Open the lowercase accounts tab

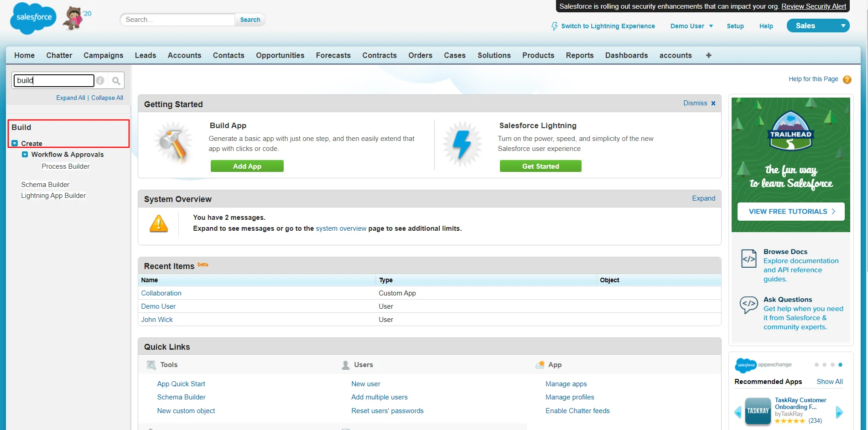pyautogui.click(x=676, y=55)
